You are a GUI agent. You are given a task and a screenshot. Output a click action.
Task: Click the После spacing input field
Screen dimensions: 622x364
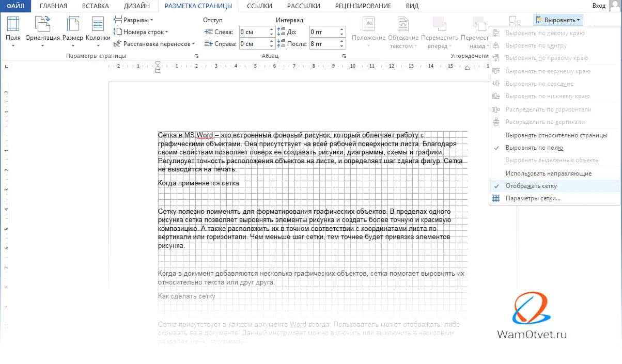click(327, 44)
